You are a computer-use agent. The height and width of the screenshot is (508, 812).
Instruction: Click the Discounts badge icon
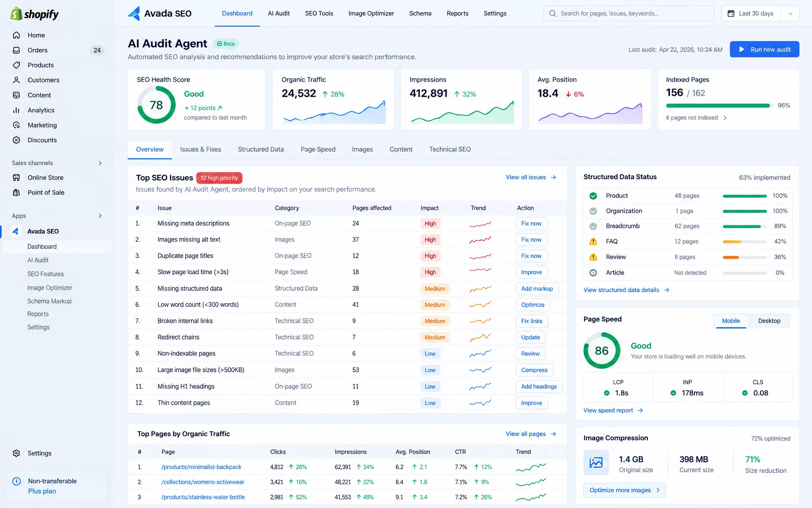16,140
